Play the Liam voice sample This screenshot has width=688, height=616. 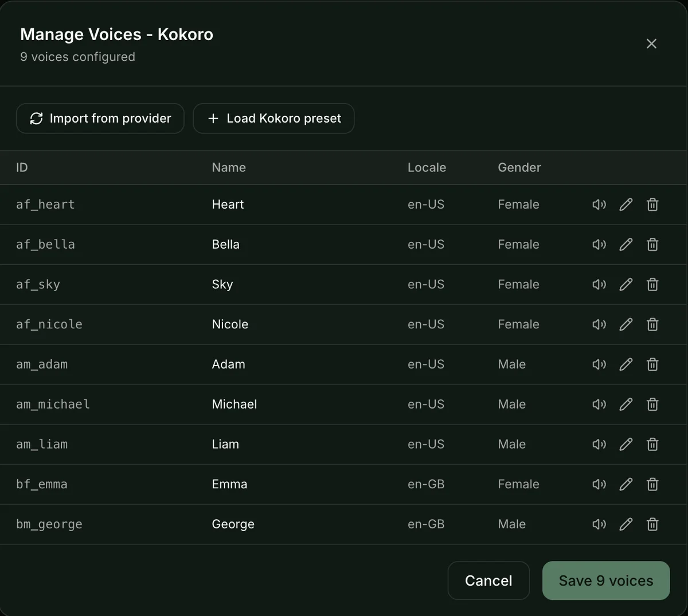[599, 444]
